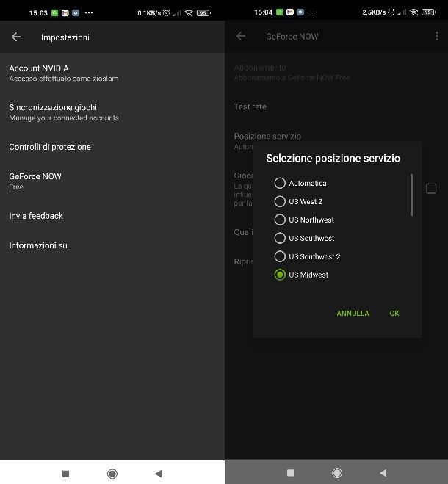Screen dimensions: 448x484
Task: Select US Northwest server location
Action: (x=304, y=220)
